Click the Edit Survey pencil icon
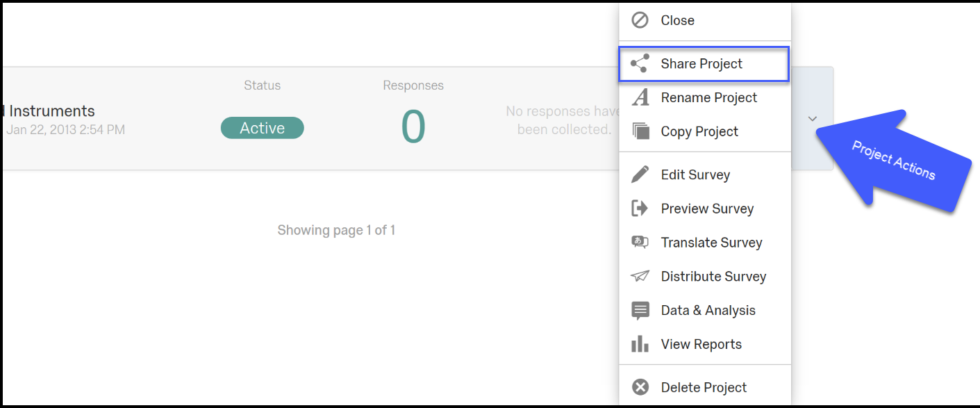Viewport: 980px width, 408px height. [640, 174]
